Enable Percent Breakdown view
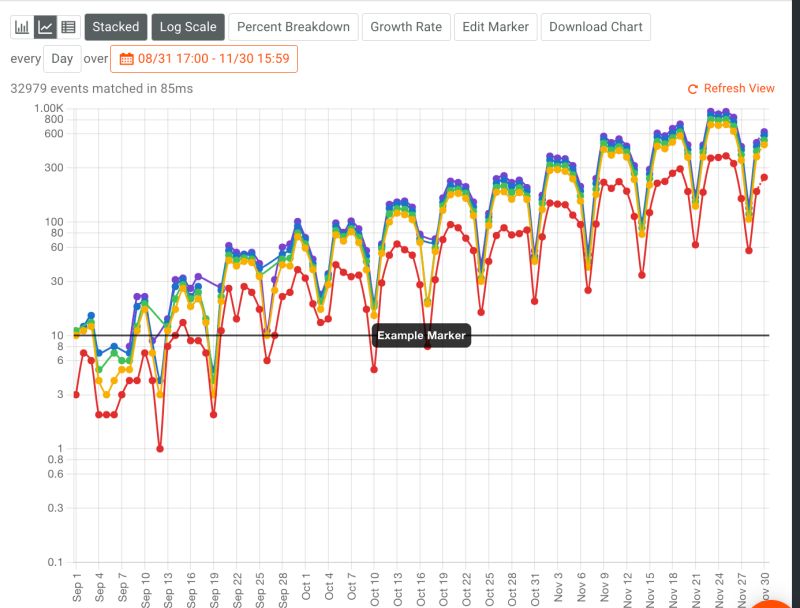 click(291, 27)
